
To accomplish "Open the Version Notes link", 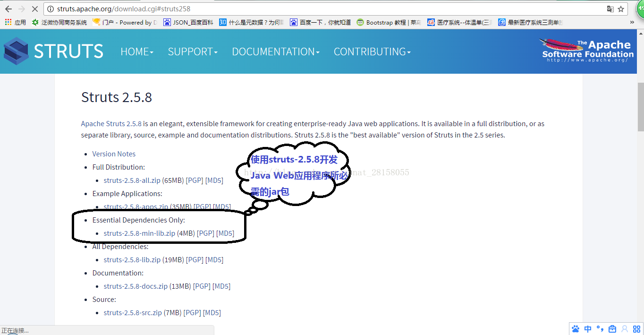I will pos(114,154).
